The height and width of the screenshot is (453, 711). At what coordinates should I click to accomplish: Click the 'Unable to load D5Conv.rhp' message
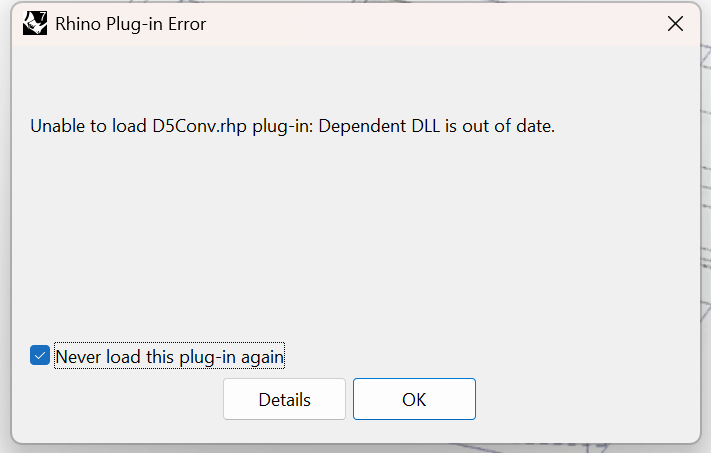tap(292, 127)
